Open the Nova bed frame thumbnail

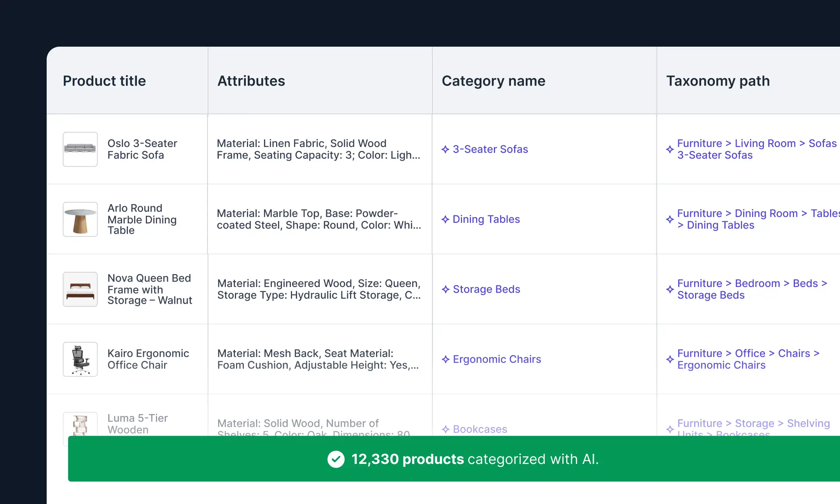point(80,289)
